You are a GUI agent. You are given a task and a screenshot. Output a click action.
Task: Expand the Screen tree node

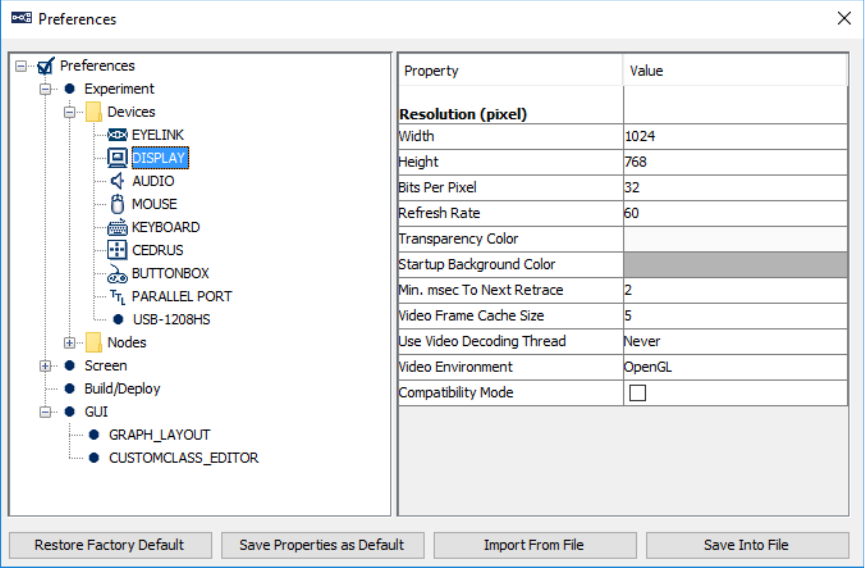click(x=45, y=366)
